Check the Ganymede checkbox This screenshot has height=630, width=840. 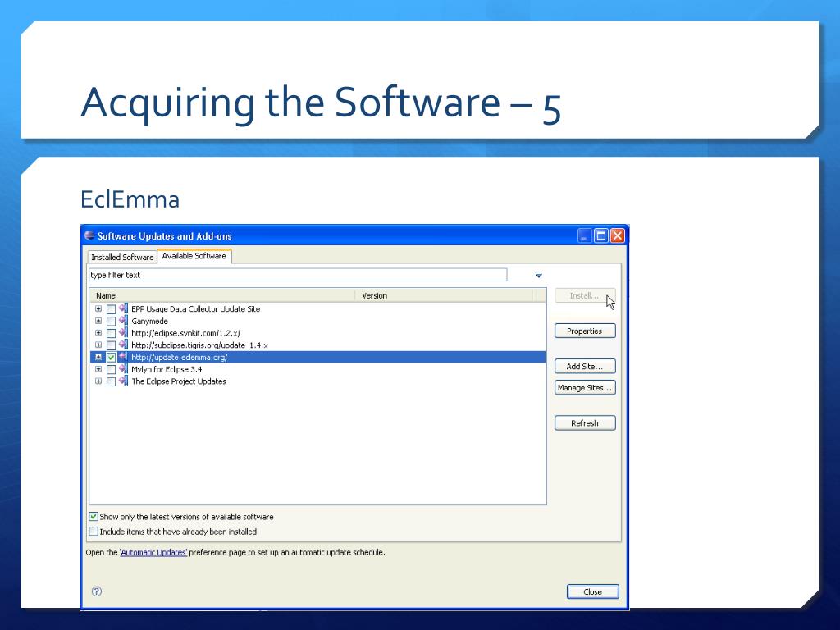click(x=111, y=322)
